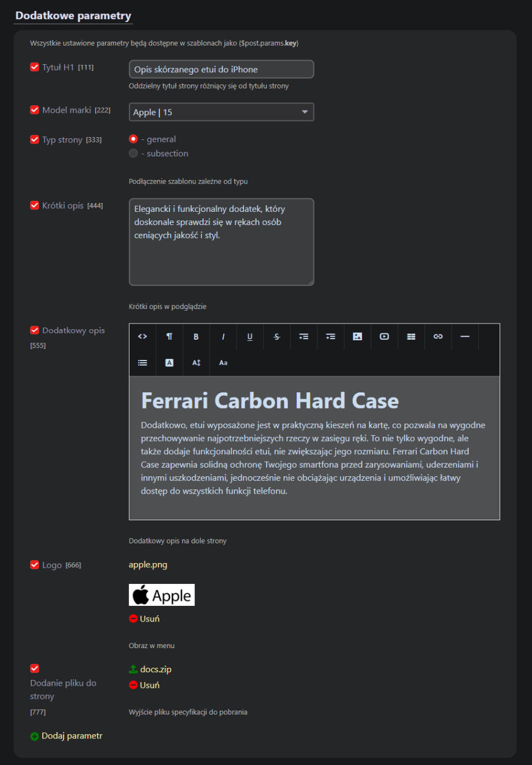The width and height of the screenshot is (532, 765).
Task: Insert a horizontal line in editor
Action: pyautogui.click(x=465, y=337)
